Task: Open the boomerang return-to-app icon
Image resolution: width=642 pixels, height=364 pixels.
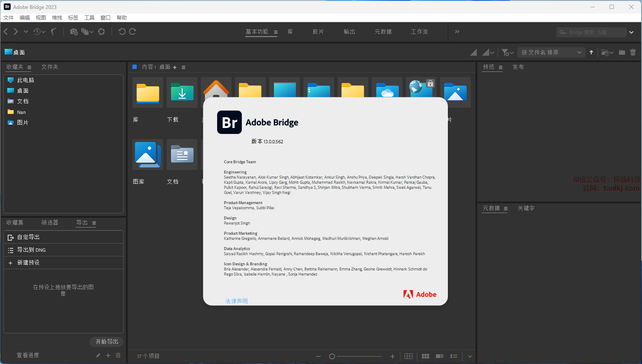Action: click(x=54, y=31)
